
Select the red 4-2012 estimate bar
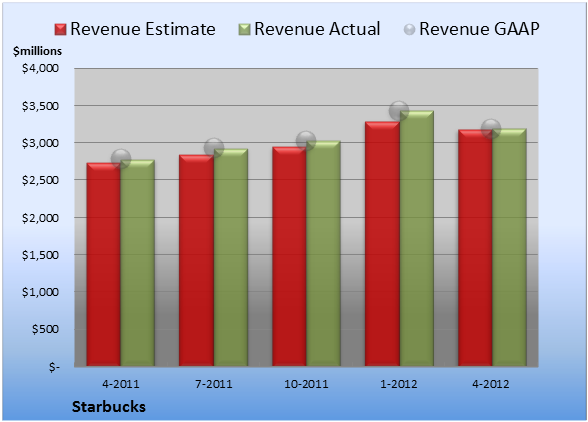[x=475, y=248]
